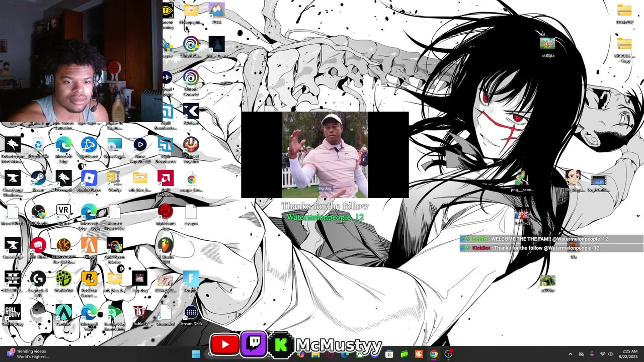Open volume speaker tray icon
This screenshot has width=644, height=362.
(611, 354)
